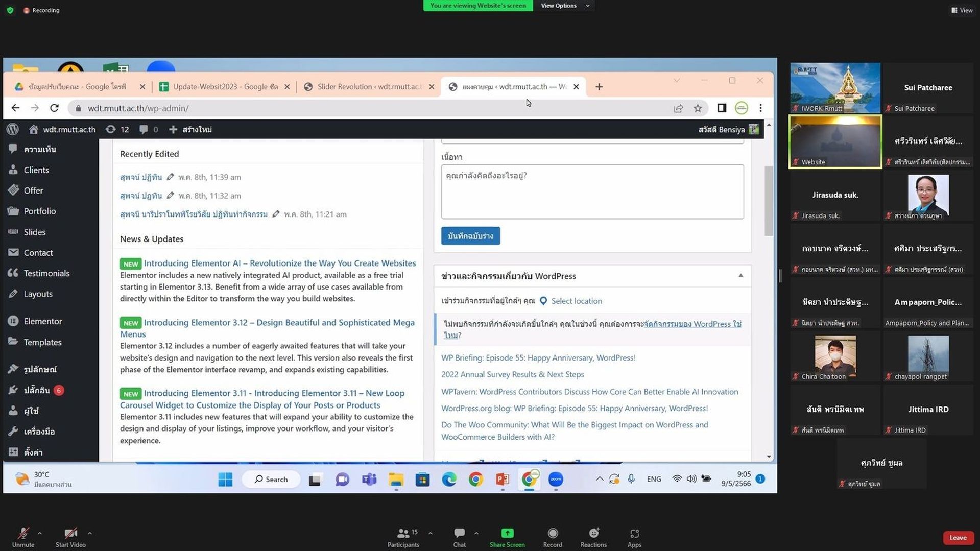Start Video in Zoom toolbar
This screenshot has height=551, width=980.
pos(70,537)
